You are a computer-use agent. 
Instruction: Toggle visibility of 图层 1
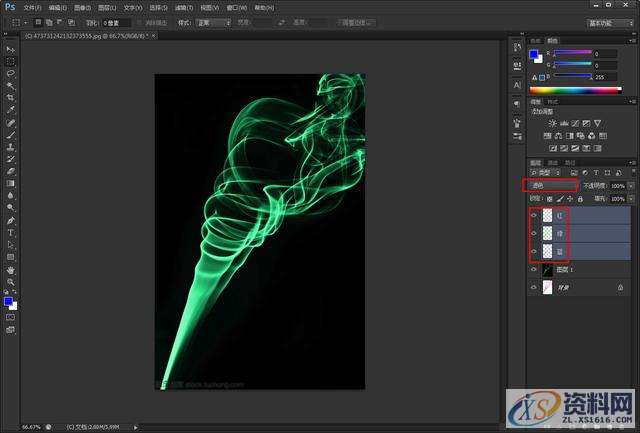(534, 270)
